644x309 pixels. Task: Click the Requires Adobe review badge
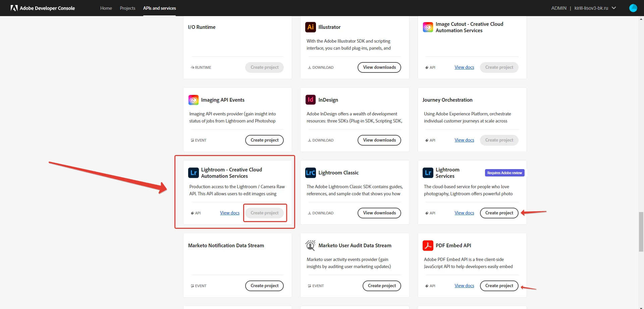(504, 173)
